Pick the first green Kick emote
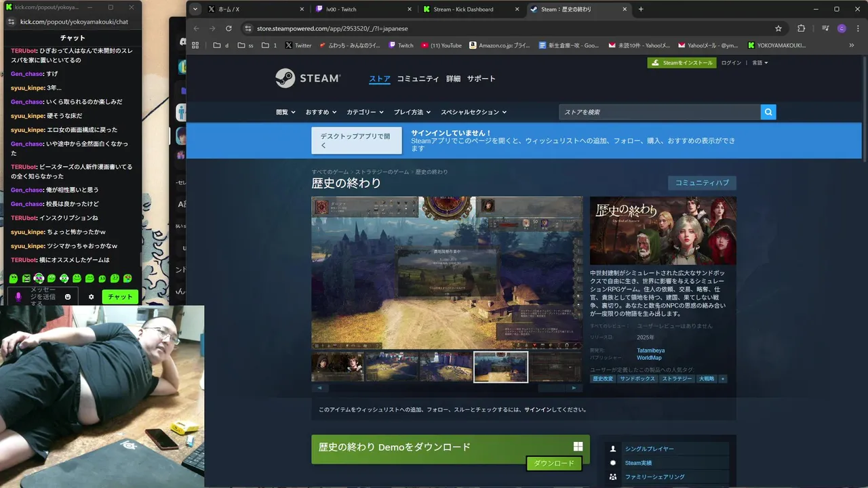Image resolution: width=868 pixels, height=488 pixels. pyautogui.click(x=14, y=279)
